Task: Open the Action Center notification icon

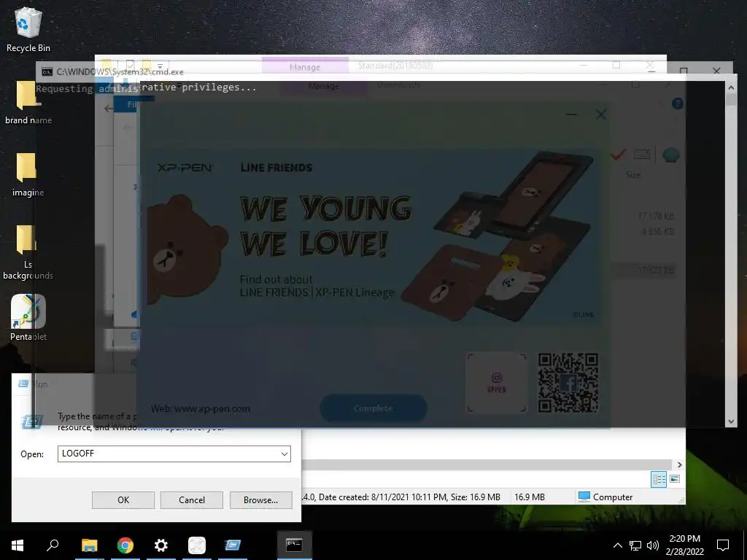Action: pyautogui.click(x=723, y=545)
